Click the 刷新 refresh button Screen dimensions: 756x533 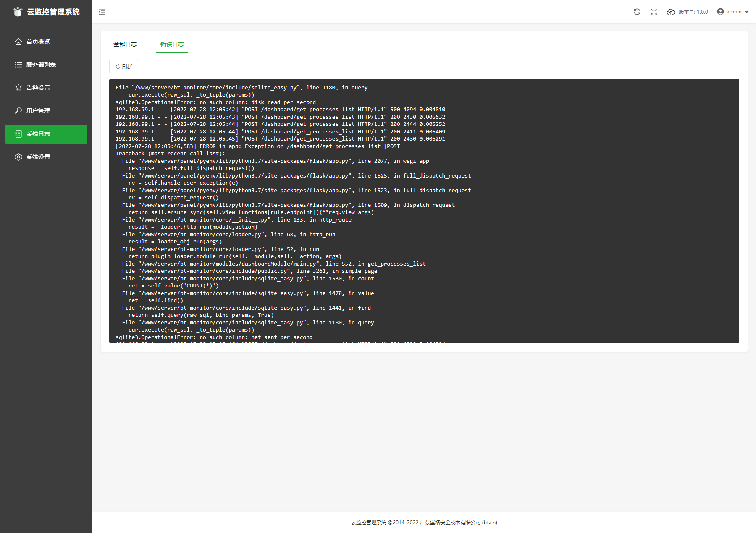tap(123, 67)
